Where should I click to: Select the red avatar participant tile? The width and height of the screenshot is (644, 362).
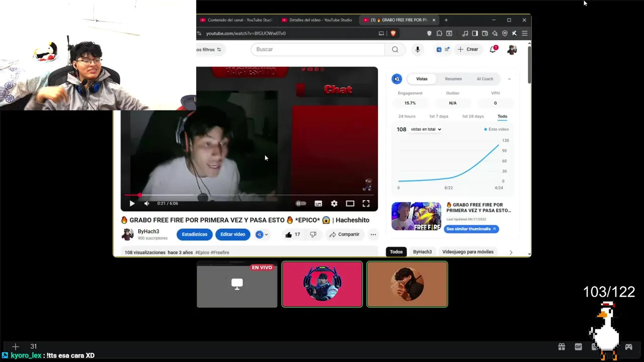click(x=322, y=284)
